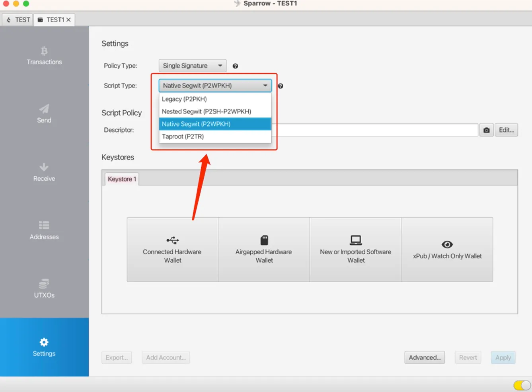The image size is (532, 392).
Task: Select the Settings gear in sidebar
Action: (44, 347)
